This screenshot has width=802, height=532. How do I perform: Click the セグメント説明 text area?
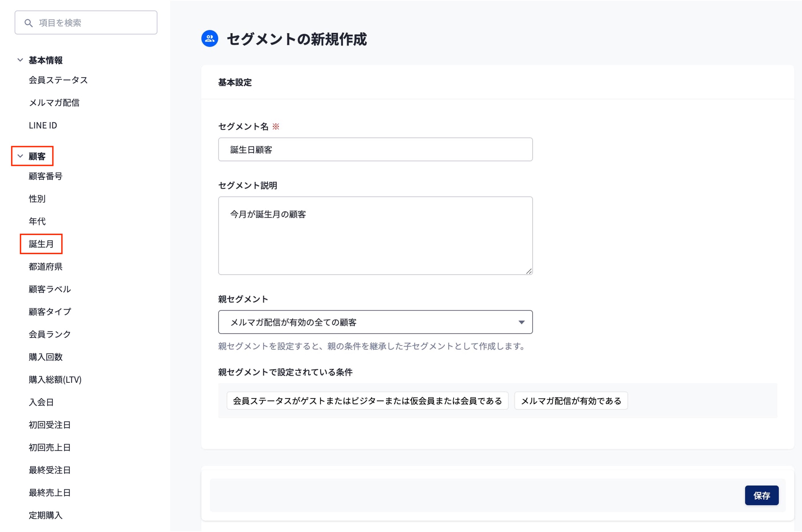coord(375,235)
